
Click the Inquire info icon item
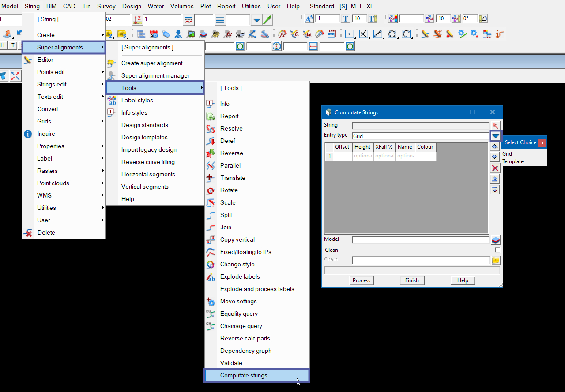click(x=46, y=134)
